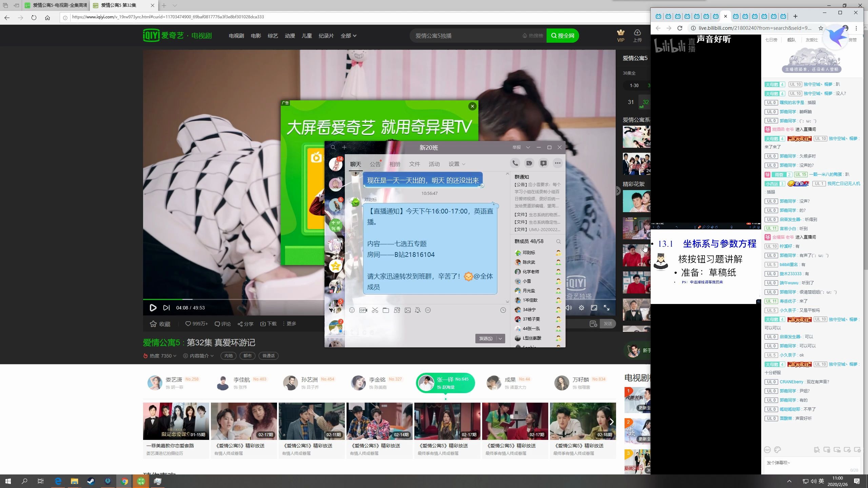This screenshot has height=488, width=868.
Task: Open the emoji picker in the chat toolbar
Action: point(352,310)
